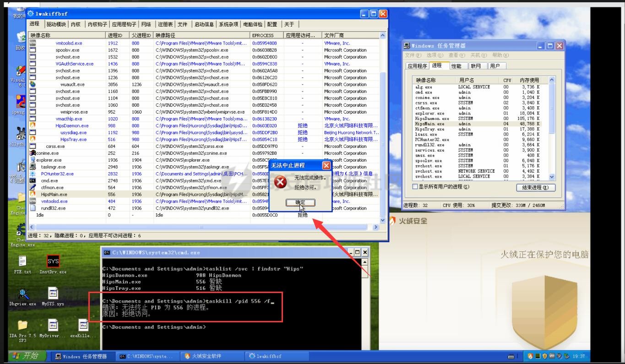Open the Dbgview.exe desktop shortcut
Viewport: 625px width, 364px height.
point(22,293)
